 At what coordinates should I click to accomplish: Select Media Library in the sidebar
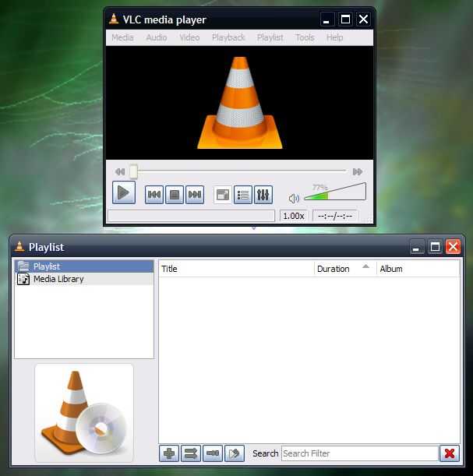click(84, 279)
